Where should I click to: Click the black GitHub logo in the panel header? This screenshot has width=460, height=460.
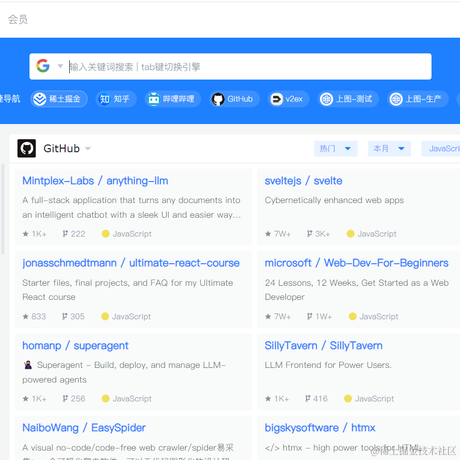coord(27,148)
